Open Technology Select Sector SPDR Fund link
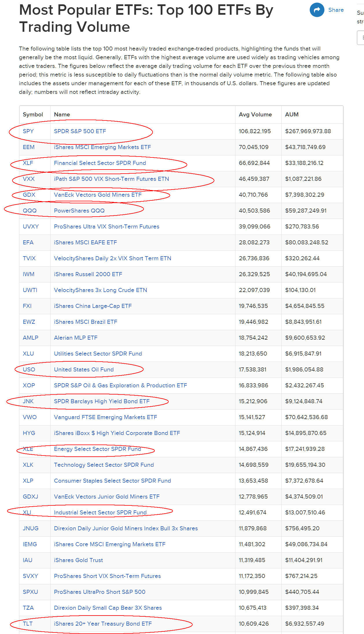 click(104, 465)
